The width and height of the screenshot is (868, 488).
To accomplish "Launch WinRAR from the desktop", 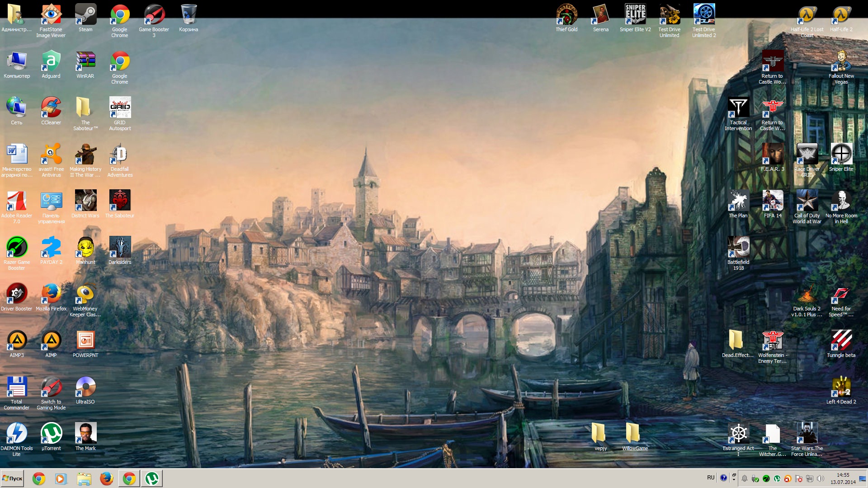I will coord(85,65).
